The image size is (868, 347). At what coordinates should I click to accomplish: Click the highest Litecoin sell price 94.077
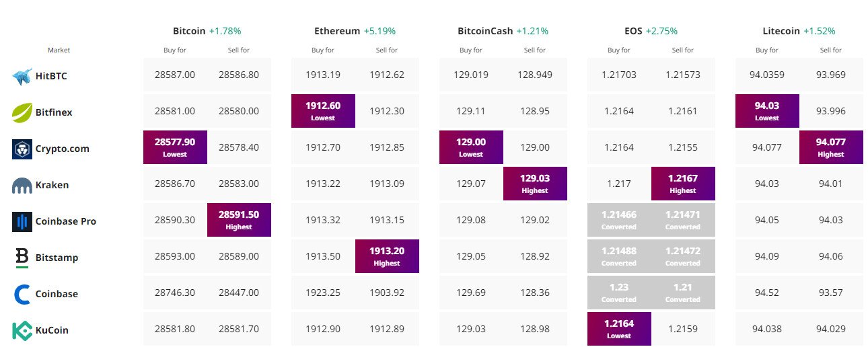tap(831, 147)
